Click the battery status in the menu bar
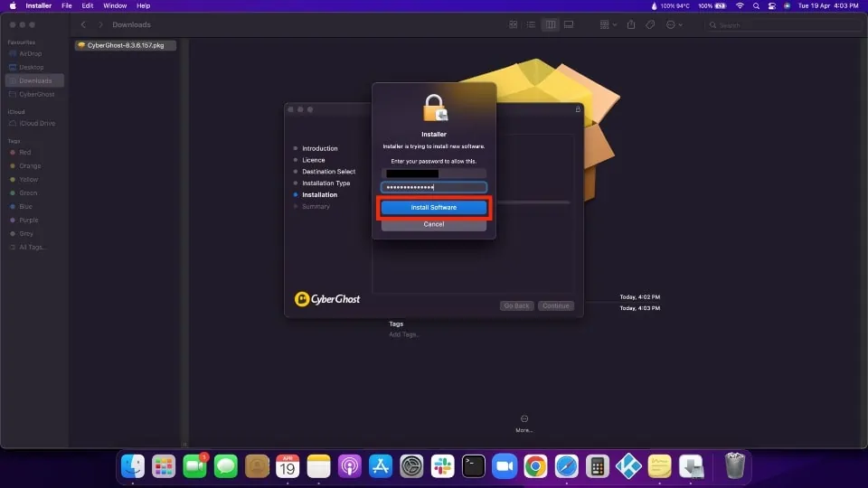The width and height of the screenshot is (868, 488). 712,5
